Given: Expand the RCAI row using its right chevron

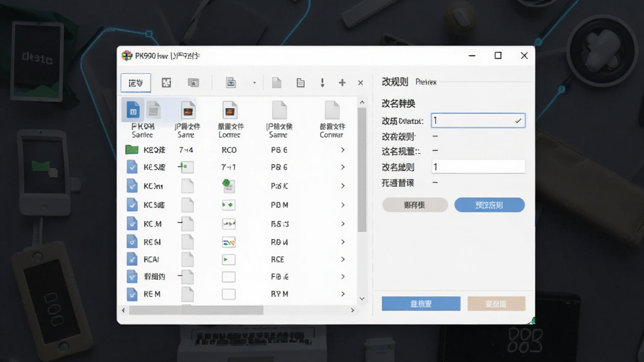Looking at the screenshot, I should [343, 260].
